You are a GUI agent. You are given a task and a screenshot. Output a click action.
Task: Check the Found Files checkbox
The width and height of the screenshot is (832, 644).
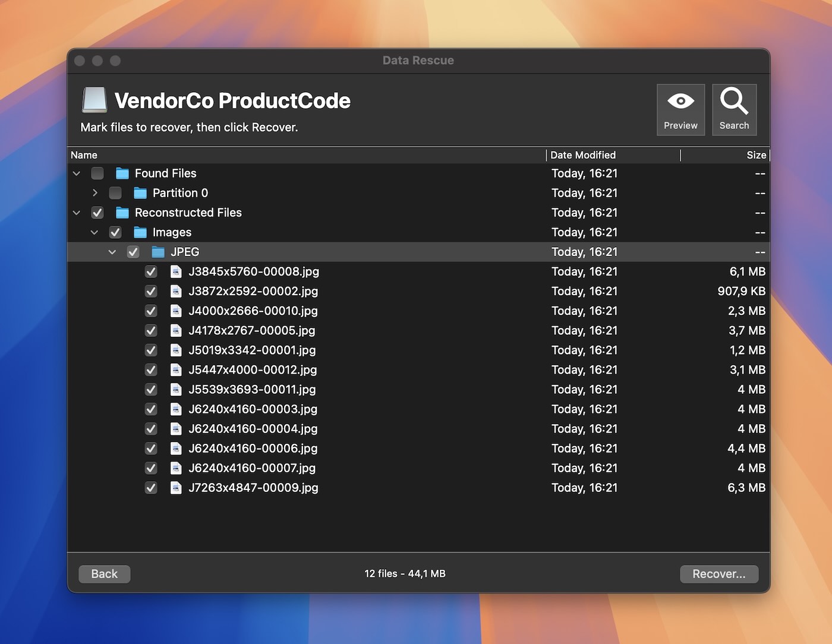click(x=97, y=173)
